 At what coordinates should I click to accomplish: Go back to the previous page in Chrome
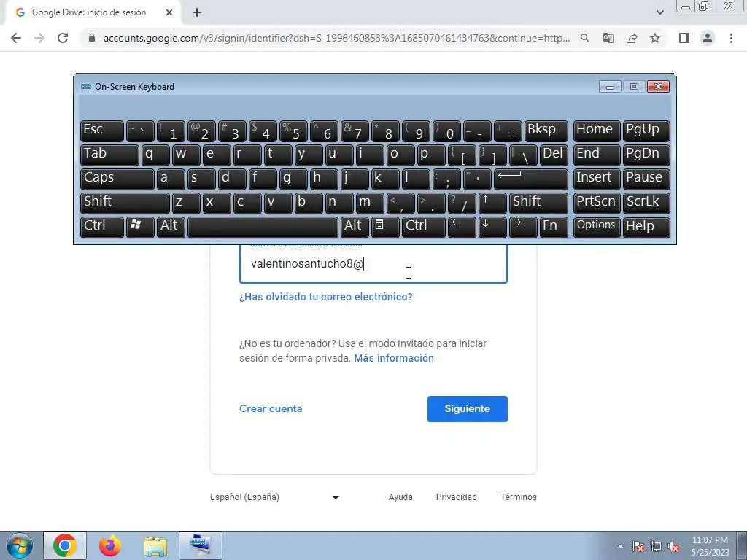[x=16, y=38]
